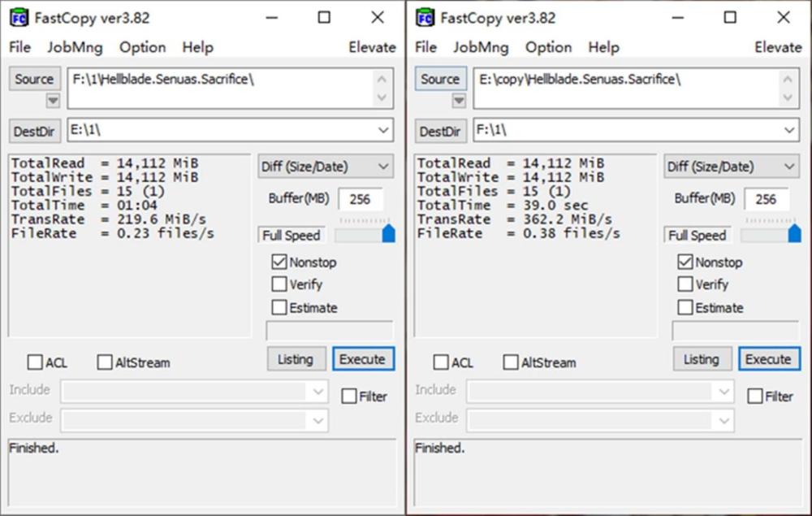Open Help menu in left FastCopy window
The image size is (812, 516).
197,47
